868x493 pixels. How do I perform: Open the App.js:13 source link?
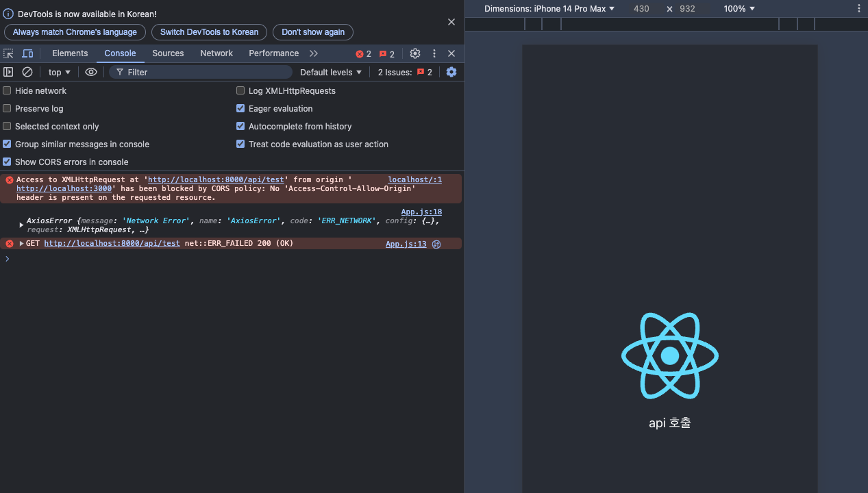406,244
